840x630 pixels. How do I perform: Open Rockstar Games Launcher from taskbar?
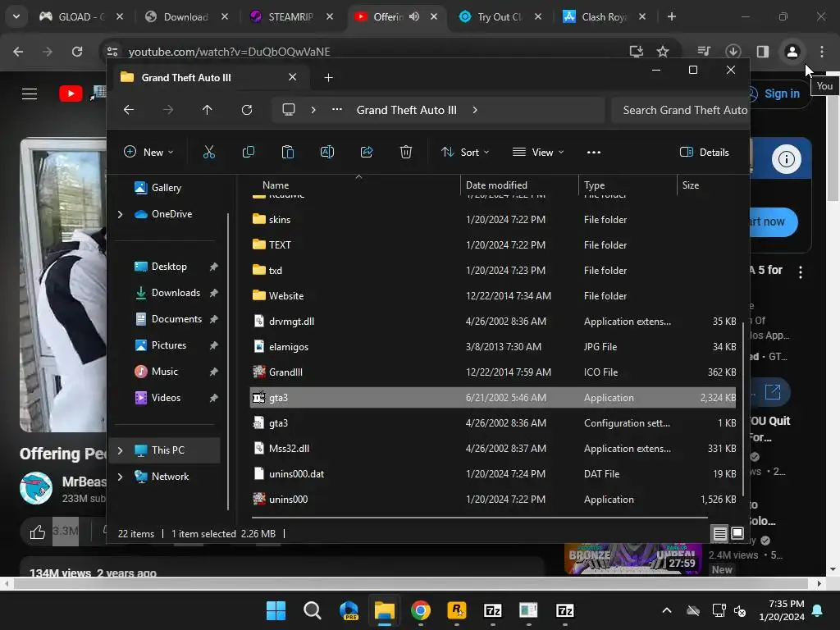pos(456,610)
